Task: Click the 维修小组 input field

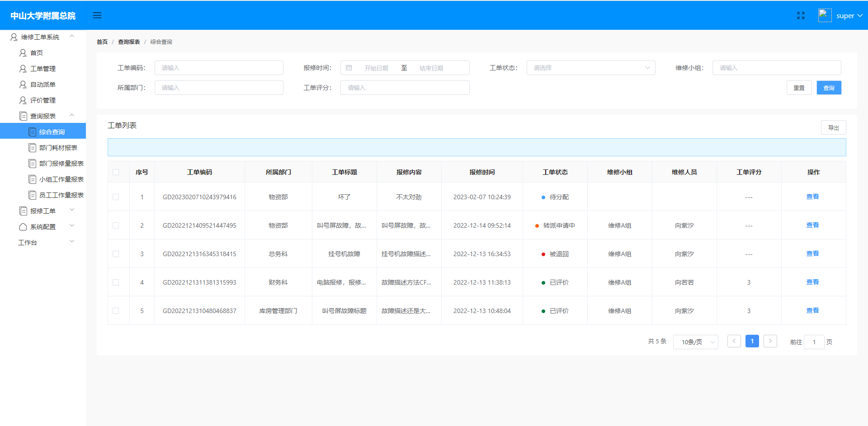Action: 777,68
